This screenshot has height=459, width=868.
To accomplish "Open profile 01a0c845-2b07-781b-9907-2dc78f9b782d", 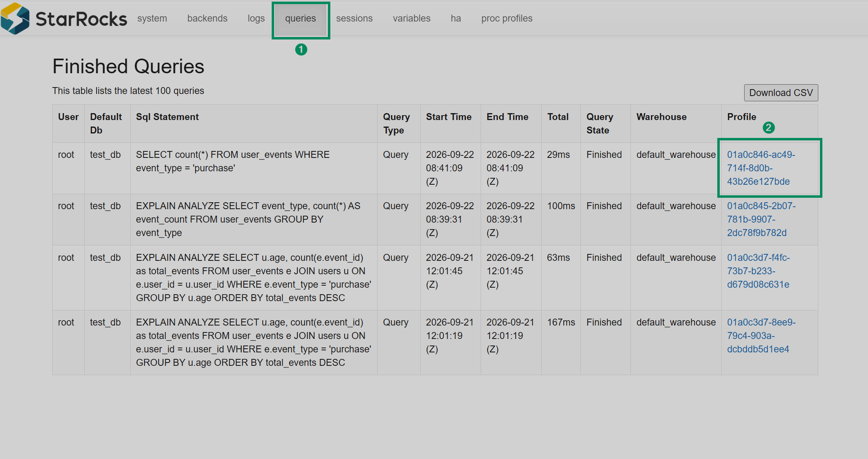I will pos(761,219).
